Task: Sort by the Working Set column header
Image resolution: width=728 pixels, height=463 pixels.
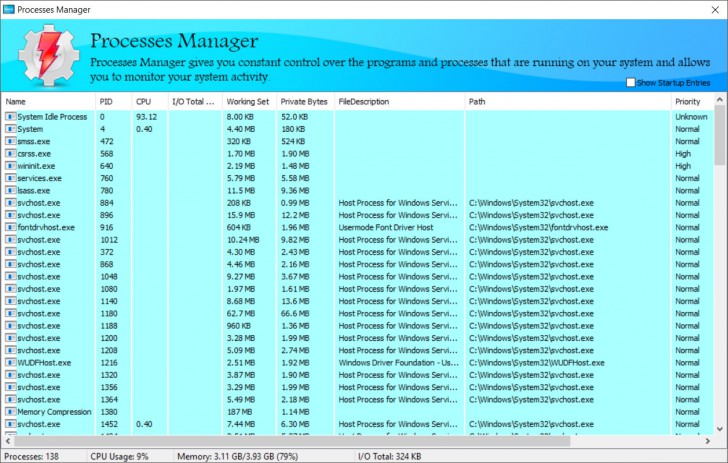Action: coord(249,101)
